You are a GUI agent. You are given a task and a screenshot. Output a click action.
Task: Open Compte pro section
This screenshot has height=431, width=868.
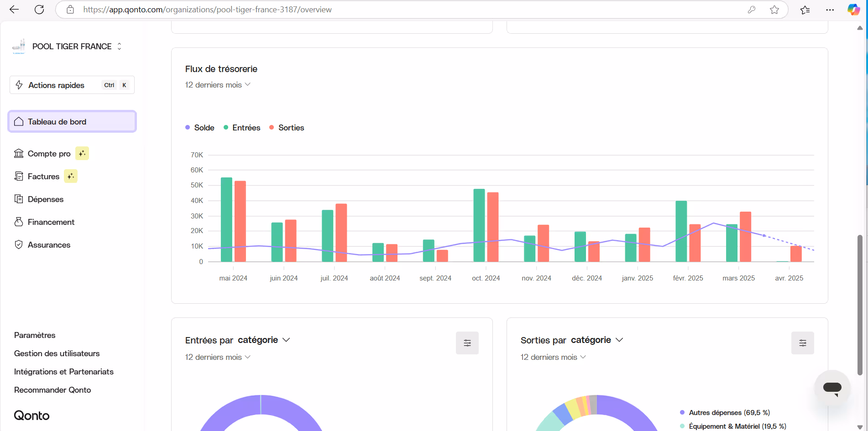(x=49, y=154)
